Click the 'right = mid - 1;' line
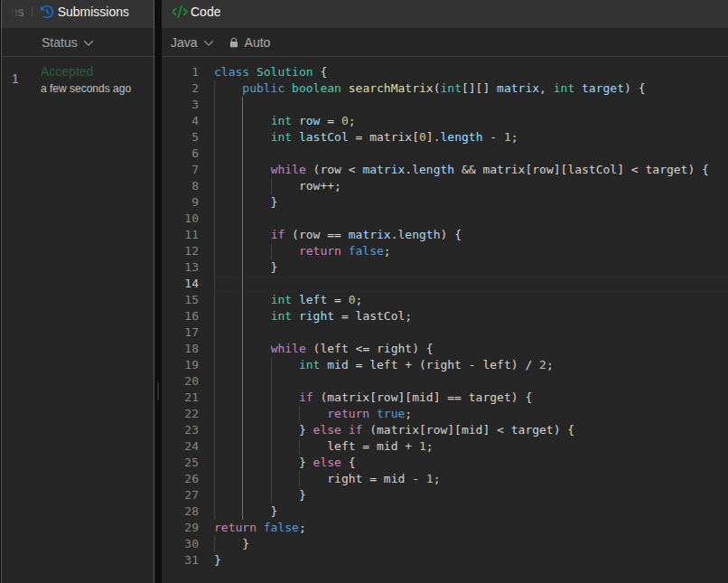 pyautogui.click(x=384, y=478)
